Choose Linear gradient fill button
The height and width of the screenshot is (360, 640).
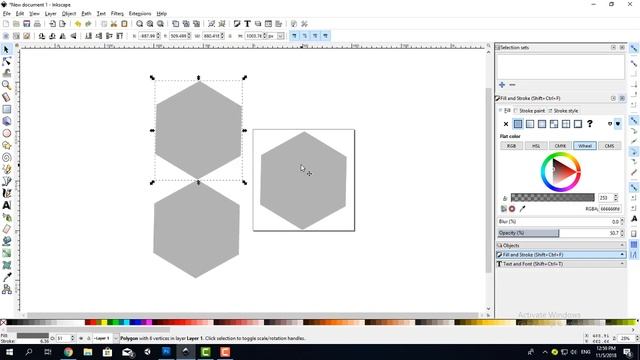click(x=530, y=124)
